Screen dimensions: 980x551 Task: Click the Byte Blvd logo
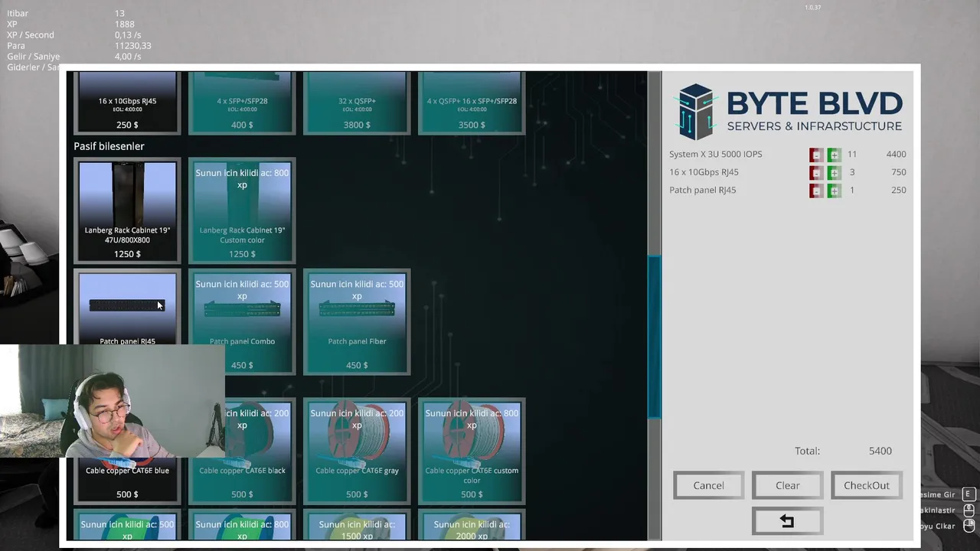(x=789, y=112)
